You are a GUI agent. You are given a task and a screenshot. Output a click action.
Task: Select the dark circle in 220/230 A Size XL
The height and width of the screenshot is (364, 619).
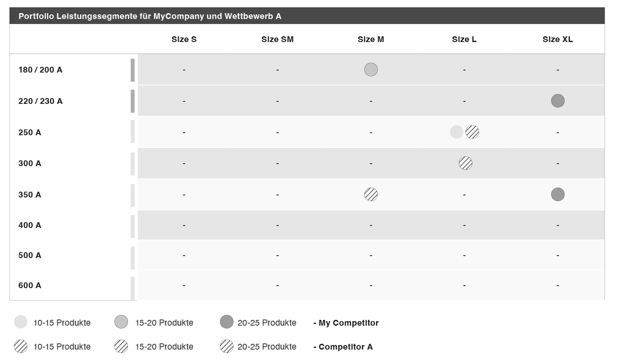pos(558,101)
